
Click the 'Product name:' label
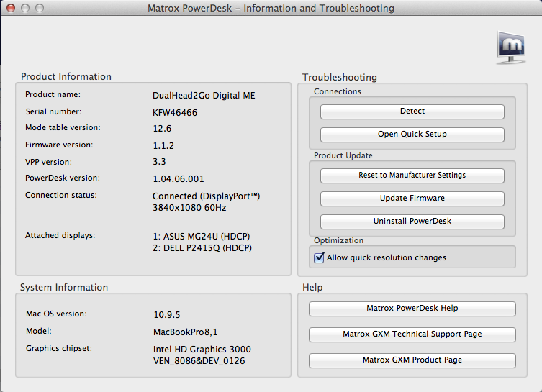tap(53, 94)
